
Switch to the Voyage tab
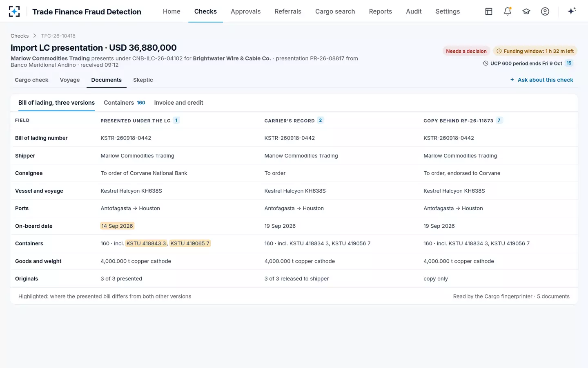point(70,80)
